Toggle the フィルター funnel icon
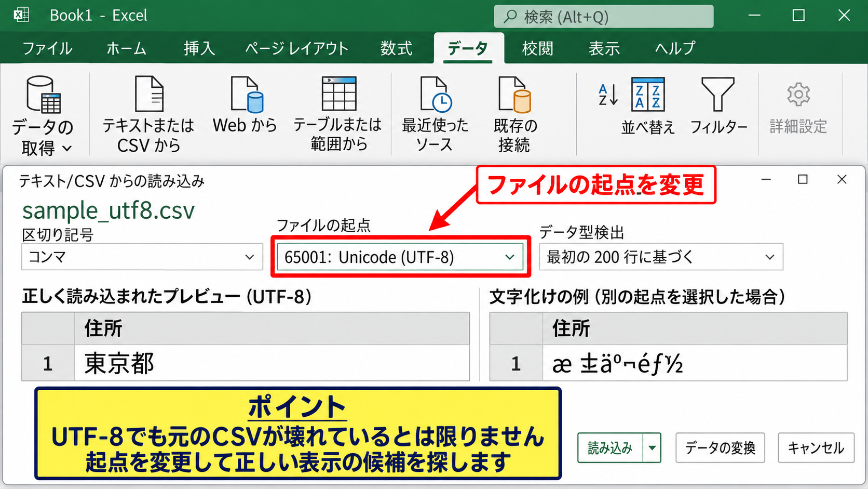The image size is (868, 489). 718,94
